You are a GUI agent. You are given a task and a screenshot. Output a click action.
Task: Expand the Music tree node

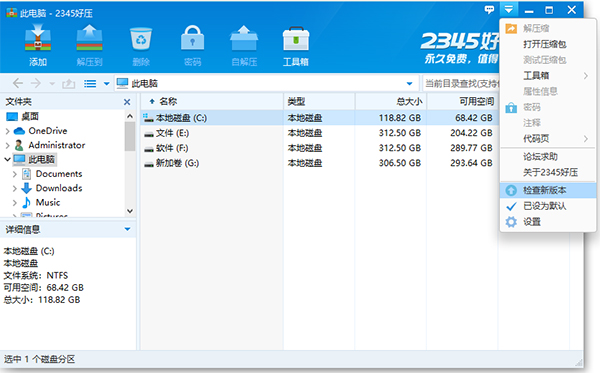pos(15,202)
